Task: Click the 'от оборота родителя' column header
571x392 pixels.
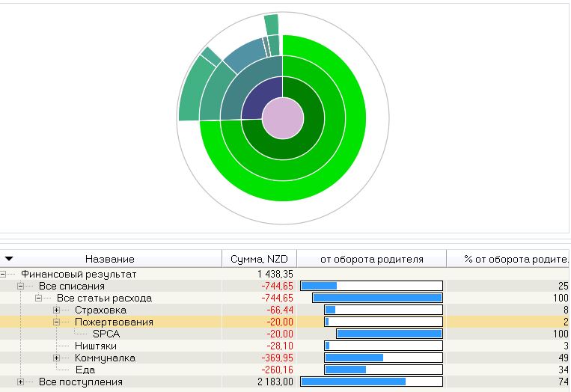Action: (371, 259)
